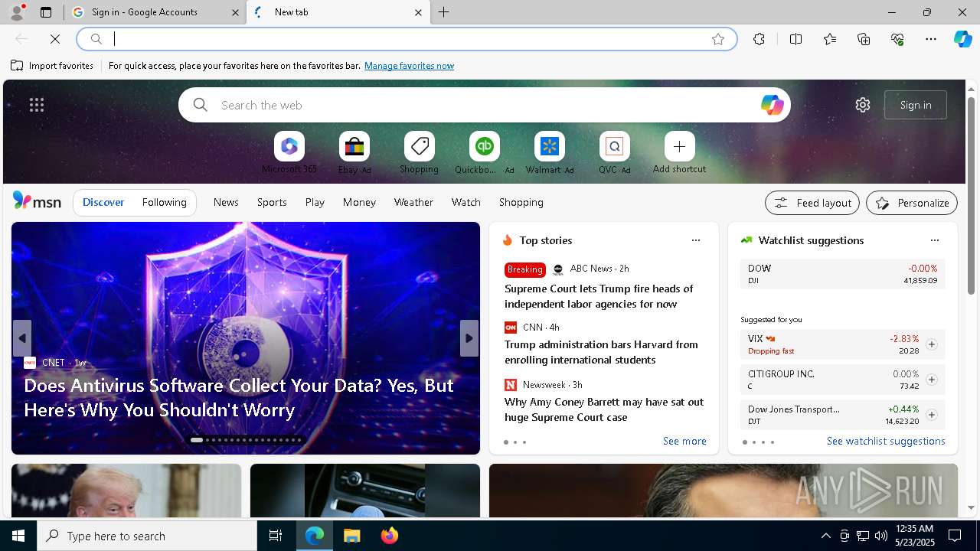980x551 pixels.
Task: Open the Money section
Action: click(x=359, y=202)
